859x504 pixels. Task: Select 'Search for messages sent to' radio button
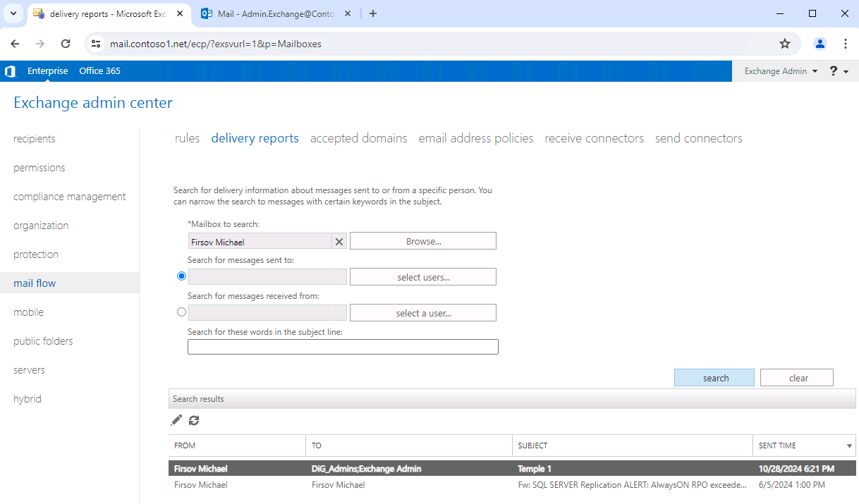point(182,276)
